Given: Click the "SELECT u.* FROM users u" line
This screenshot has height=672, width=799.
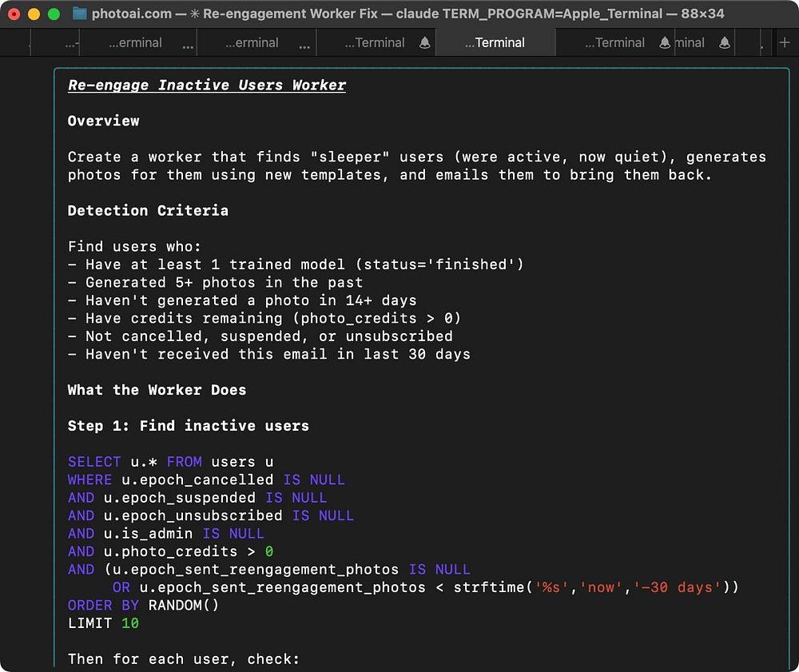Looking at the screenshot, I should coord(170,462).
